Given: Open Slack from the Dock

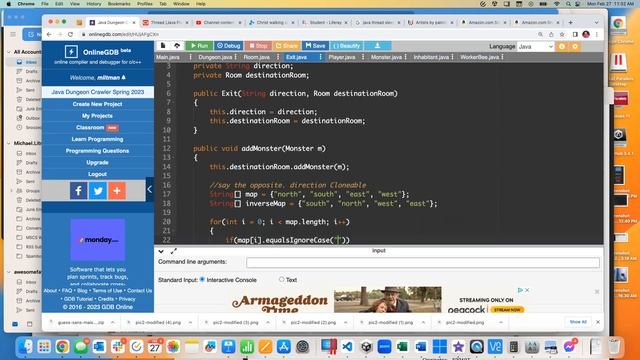Looking at the screenshot, I should (118, 347).
